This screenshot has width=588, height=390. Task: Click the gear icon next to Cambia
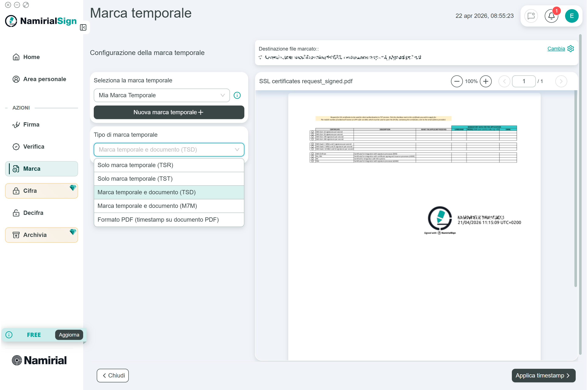[x=571, y=48]
